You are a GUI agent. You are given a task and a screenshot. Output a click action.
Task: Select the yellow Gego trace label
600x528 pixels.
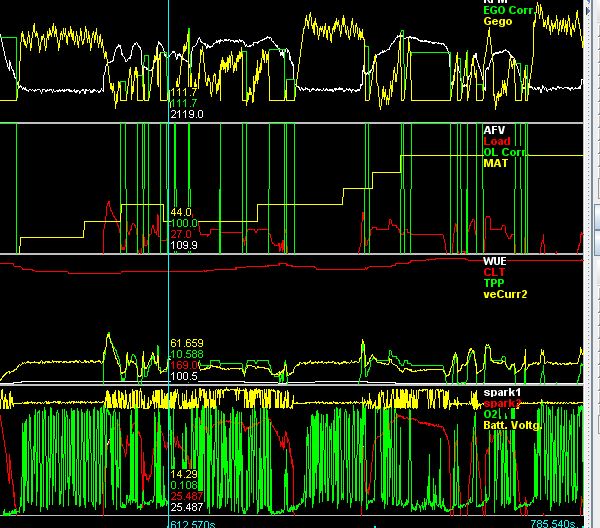click(498, 20)
